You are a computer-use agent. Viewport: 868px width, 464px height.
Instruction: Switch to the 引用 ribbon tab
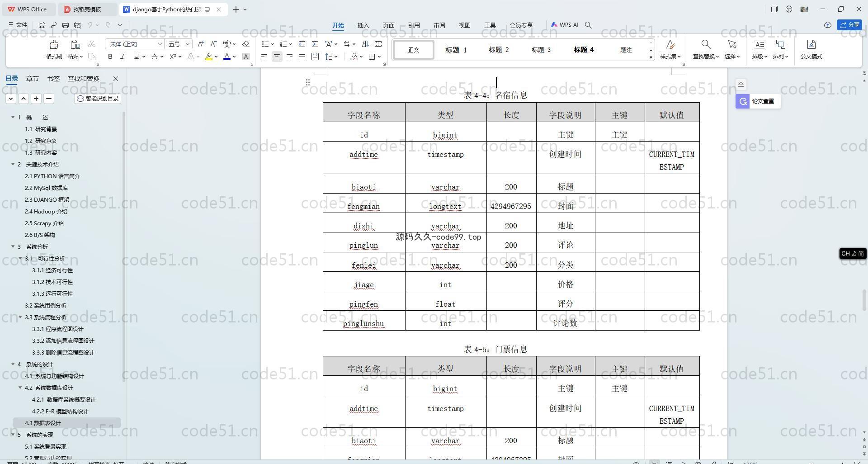[x=414, y=25]
